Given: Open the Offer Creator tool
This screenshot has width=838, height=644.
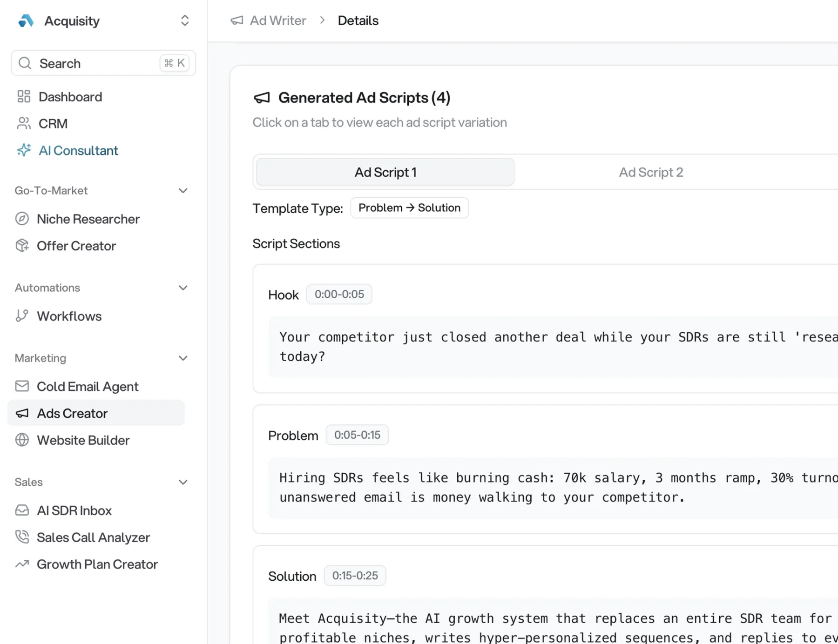Looking at the screenshot, I should [x=76, y=246].
